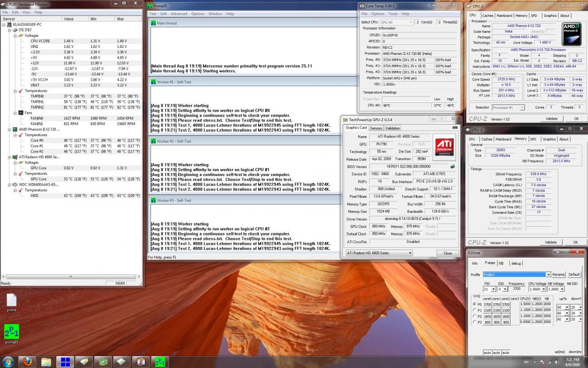Screen dimensions: 588x368
Task: Switch to the Validation tab in GPU-Z
Action: (392, 128)
